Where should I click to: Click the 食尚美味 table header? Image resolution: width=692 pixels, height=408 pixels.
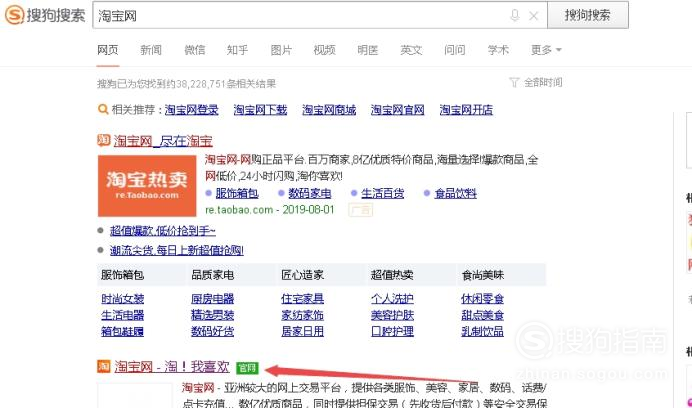coord(483,275)
